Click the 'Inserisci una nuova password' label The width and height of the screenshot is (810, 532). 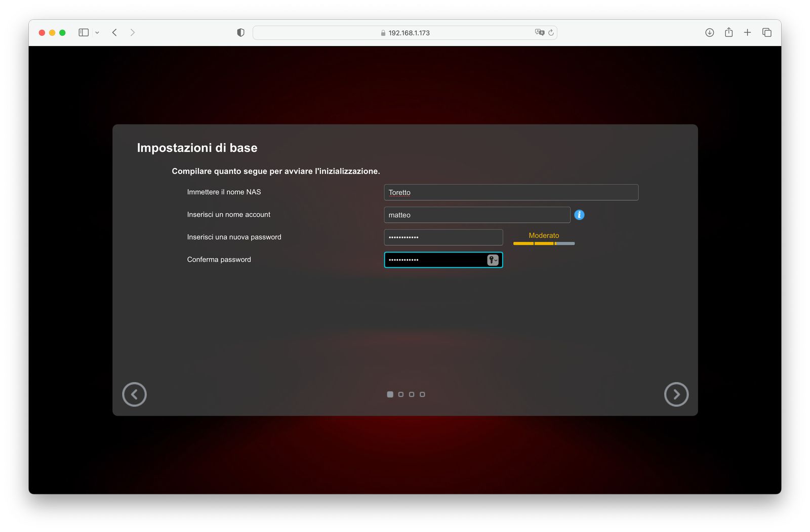[x=234, y=237]
